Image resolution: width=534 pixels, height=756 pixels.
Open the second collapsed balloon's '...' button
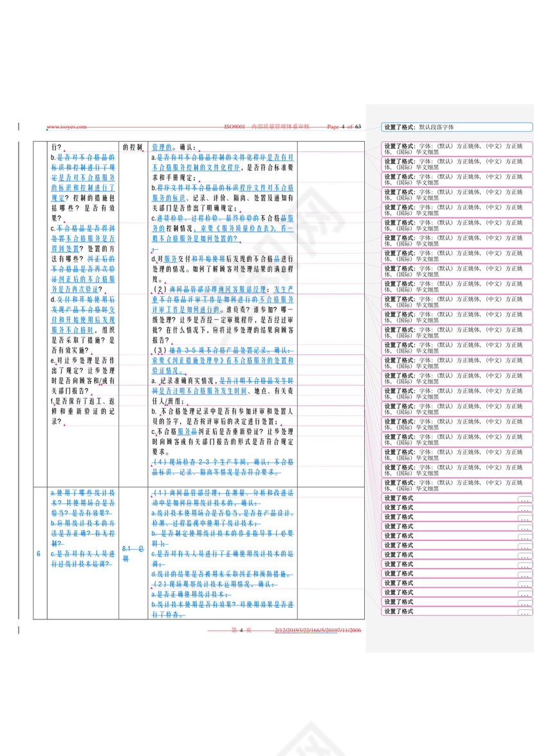pyautogui.click(x=525, y=508)
